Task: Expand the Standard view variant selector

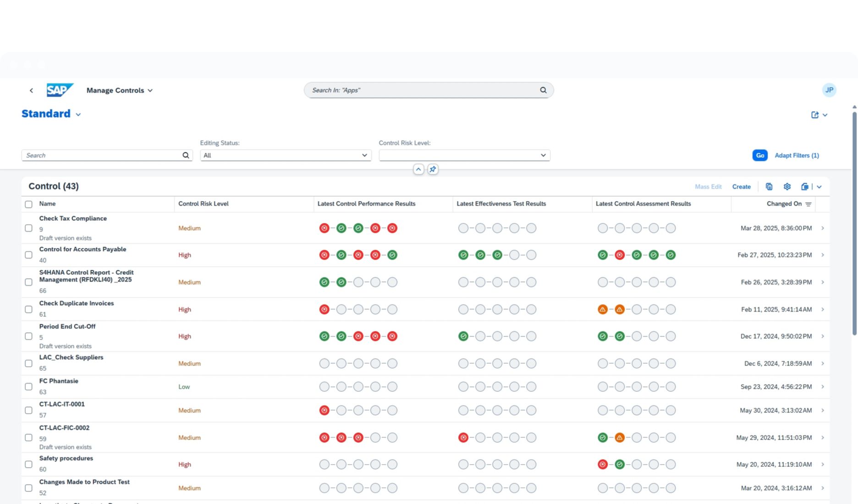Action: (x=78, y=115)
